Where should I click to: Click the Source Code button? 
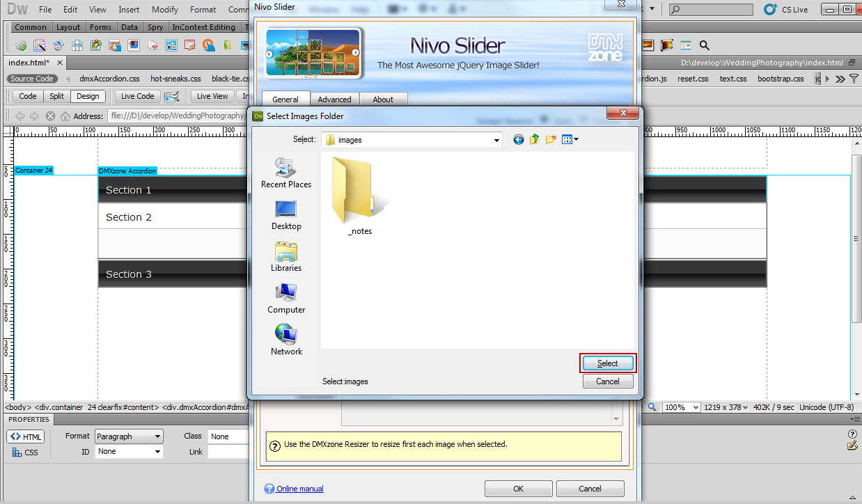pyautogui.click(x=32, y=79)
